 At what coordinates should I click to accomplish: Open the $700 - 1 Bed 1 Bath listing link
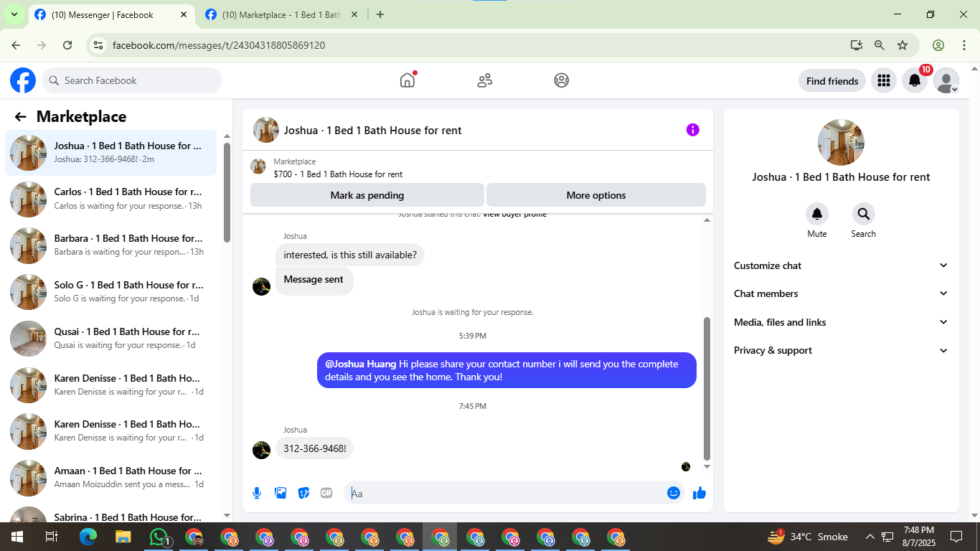click(338, 174)
